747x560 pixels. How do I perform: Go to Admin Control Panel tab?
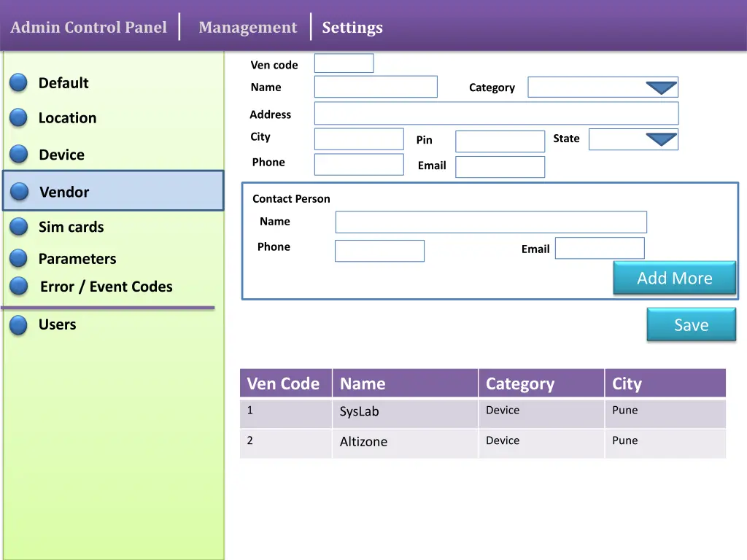point(88,28)
